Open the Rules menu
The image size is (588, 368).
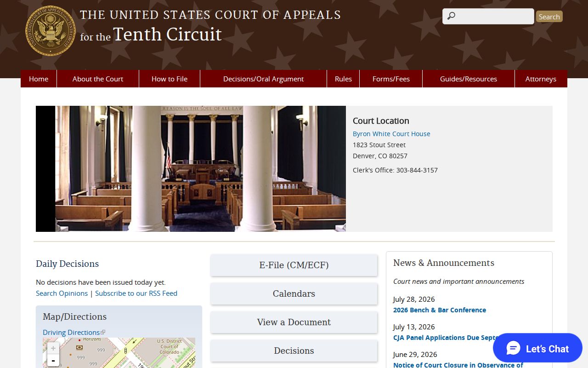[343, 79]
